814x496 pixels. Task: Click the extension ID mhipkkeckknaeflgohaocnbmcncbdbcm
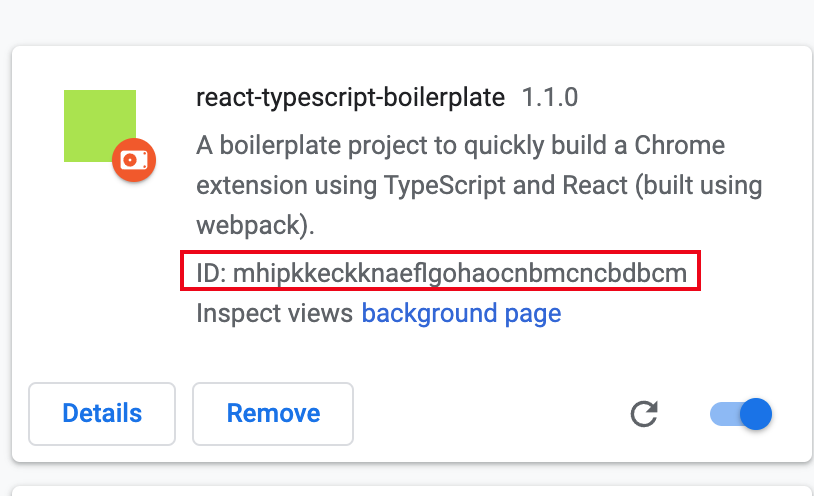pos(459,273)
